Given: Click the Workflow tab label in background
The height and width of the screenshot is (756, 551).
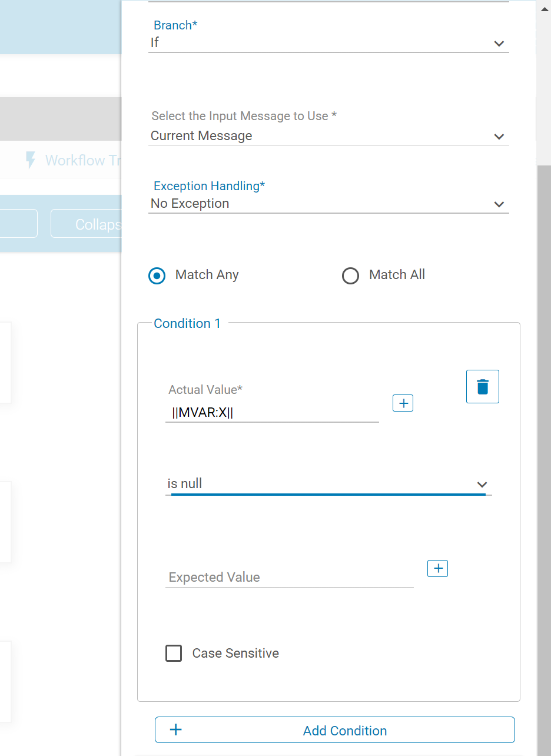Looking at the screenshot, I should (x=83, y=161).
